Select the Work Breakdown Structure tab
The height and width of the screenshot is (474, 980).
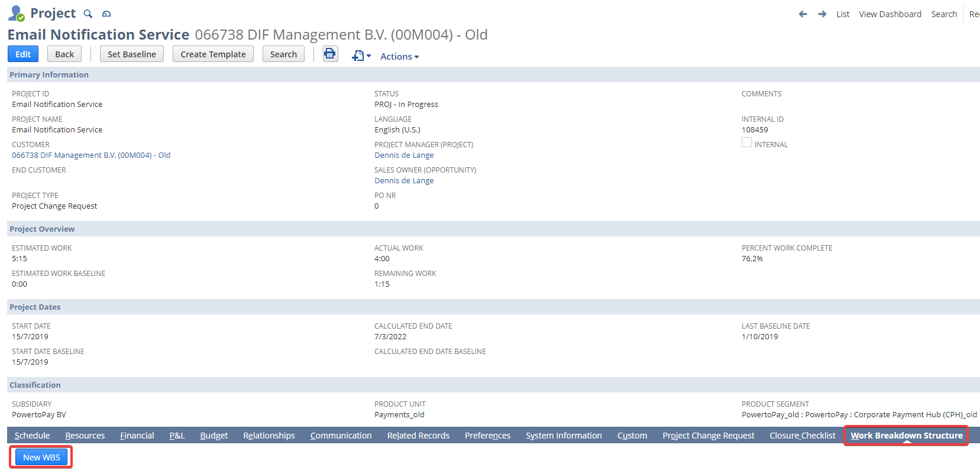click(907, 436)
